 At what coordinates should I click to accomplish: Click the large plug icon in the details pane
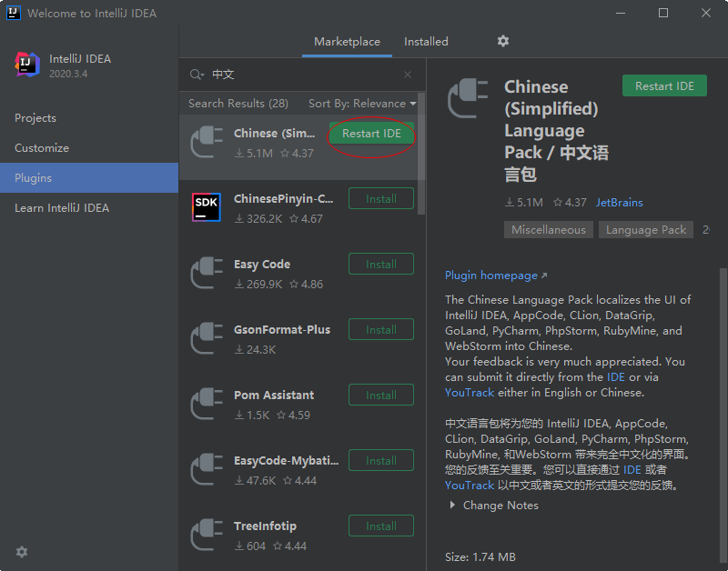click(x=468, y=98)
